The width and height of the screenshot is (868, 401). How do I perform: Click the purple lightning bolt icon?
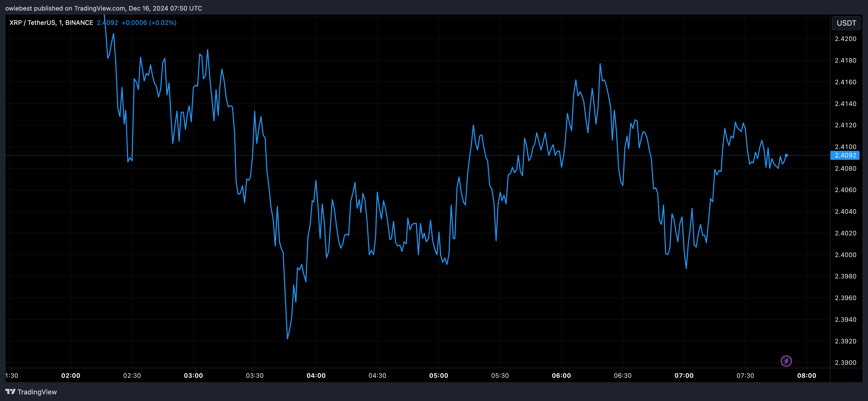[786, 361]
